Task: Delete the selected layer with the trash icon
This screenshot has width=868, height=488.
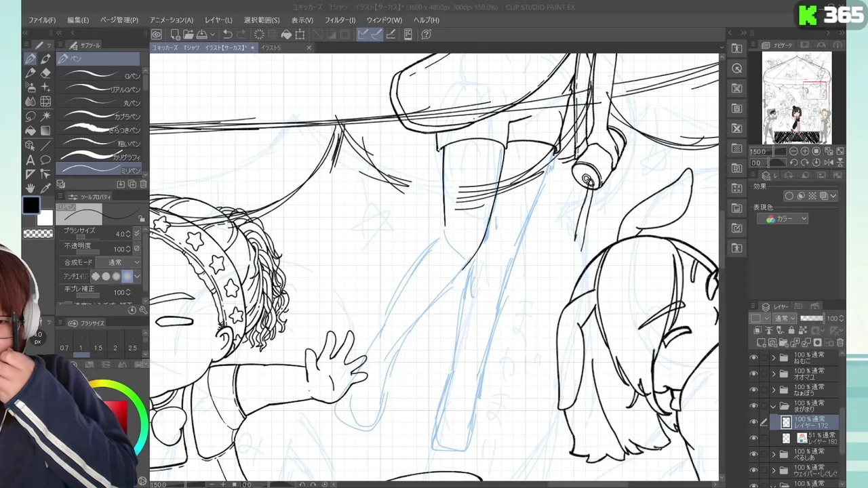Action: point(840,342)
